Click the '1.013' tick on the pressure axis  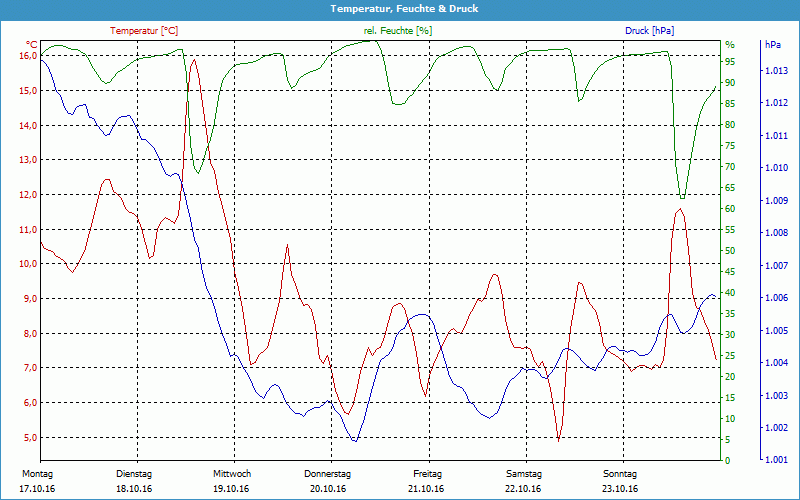coord(777,71)
